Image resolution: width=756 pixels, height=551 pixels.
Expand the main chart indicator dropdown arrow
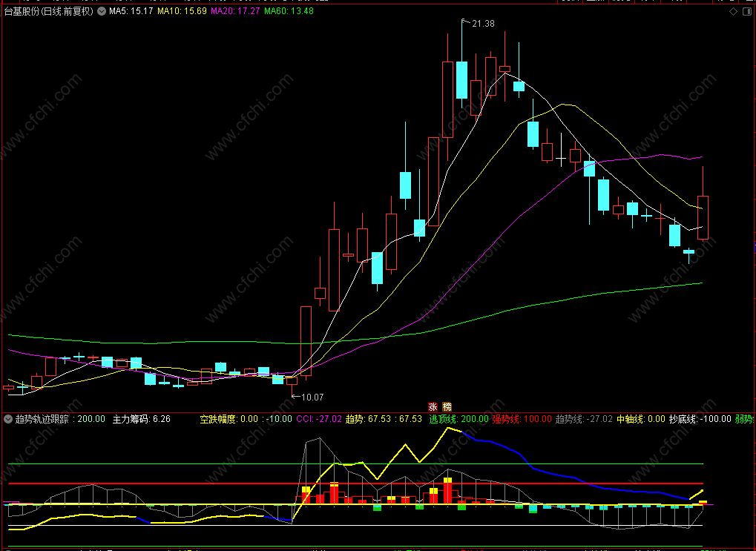coord(102,11)
